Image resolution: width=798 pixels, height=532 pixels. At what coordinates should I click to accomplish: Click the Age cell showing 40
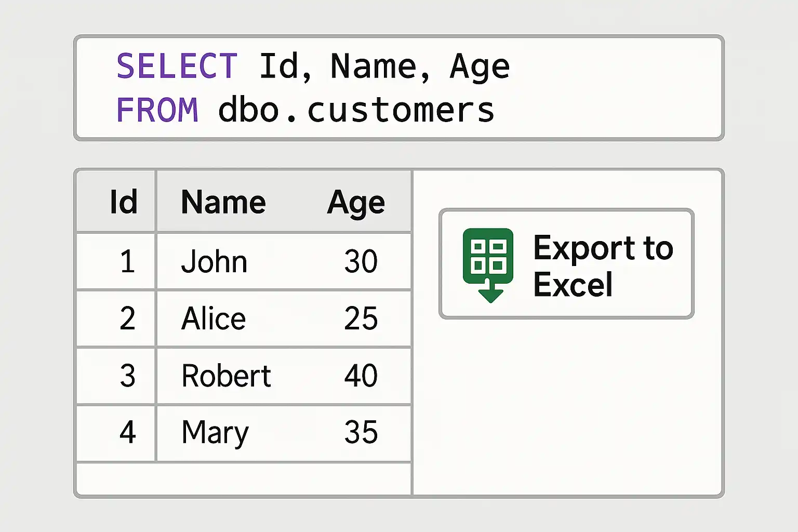click(x=361, y=376)
